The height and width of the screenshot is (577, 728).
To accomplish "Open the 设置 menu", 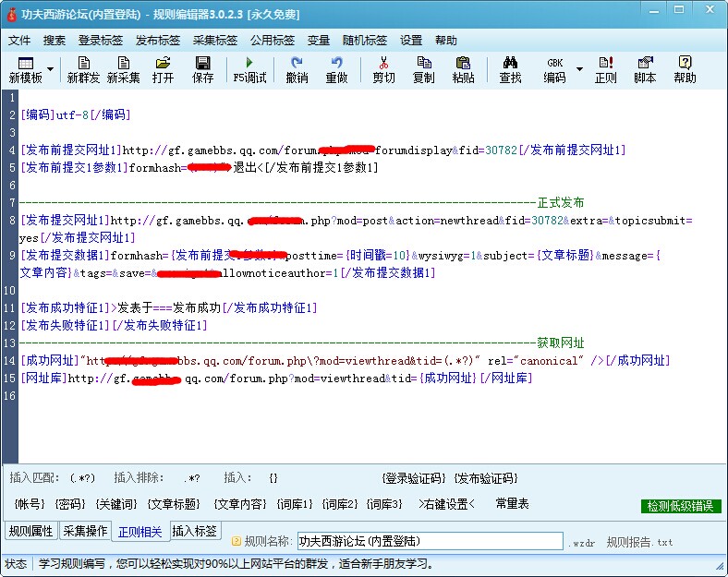I will (x=411, y=41).
